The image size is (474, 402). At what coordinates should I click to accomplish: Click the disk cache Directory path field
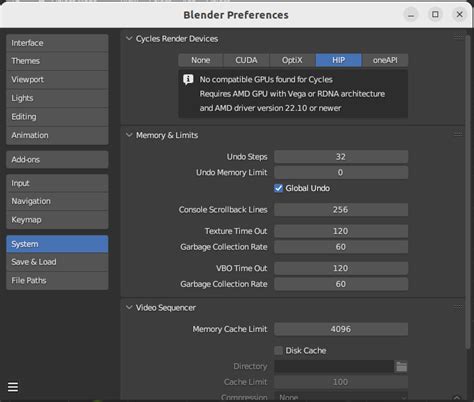pos(334,366)
